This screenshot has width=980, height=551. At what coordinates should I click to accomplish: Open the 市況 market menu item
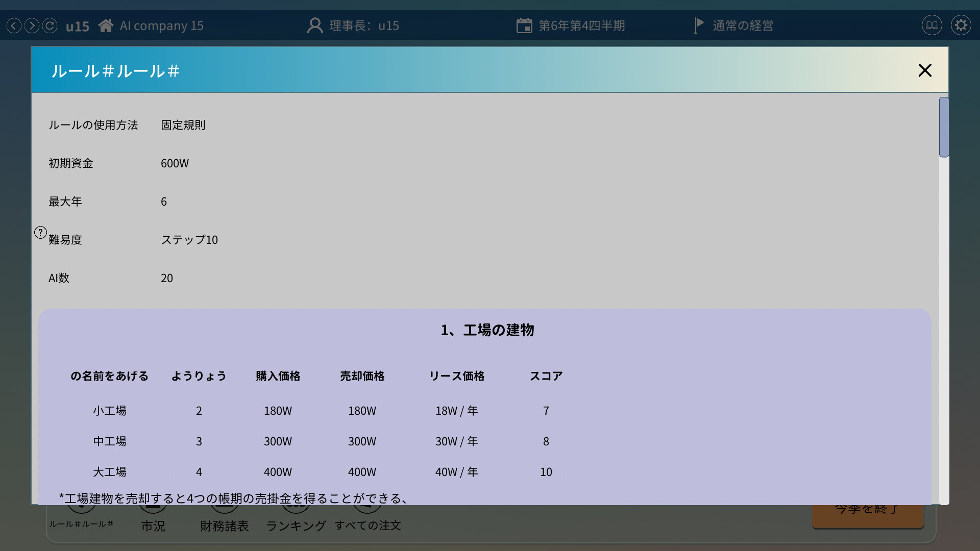coord(153,525)
